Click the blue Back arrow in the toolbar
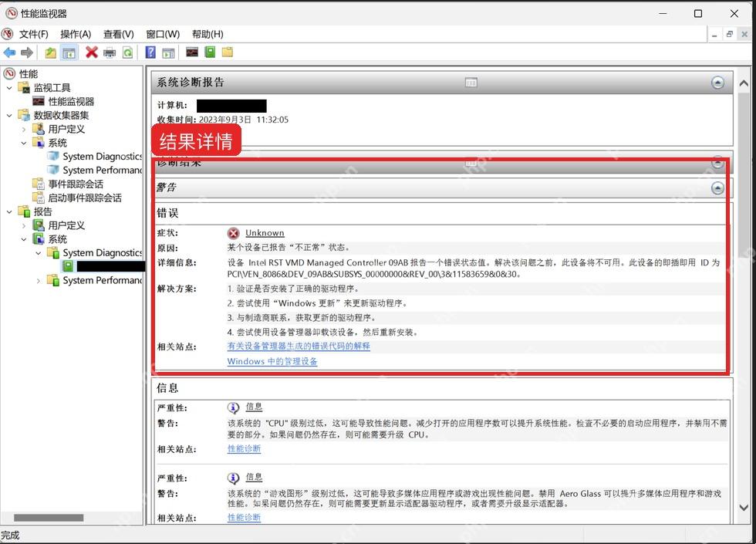The height and width of the screenshot is (544, 756). coord(9,52)
